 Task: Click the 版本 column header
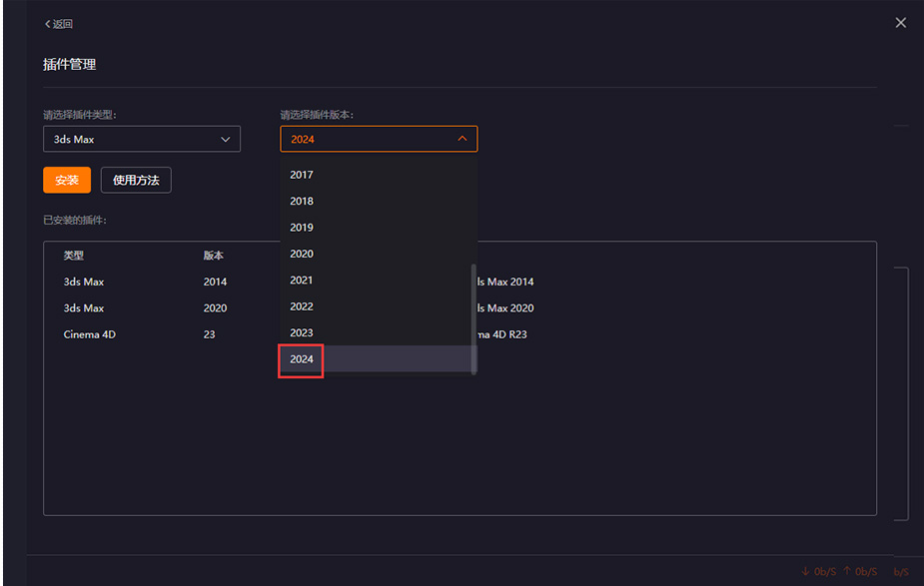(x=214, y=256)
